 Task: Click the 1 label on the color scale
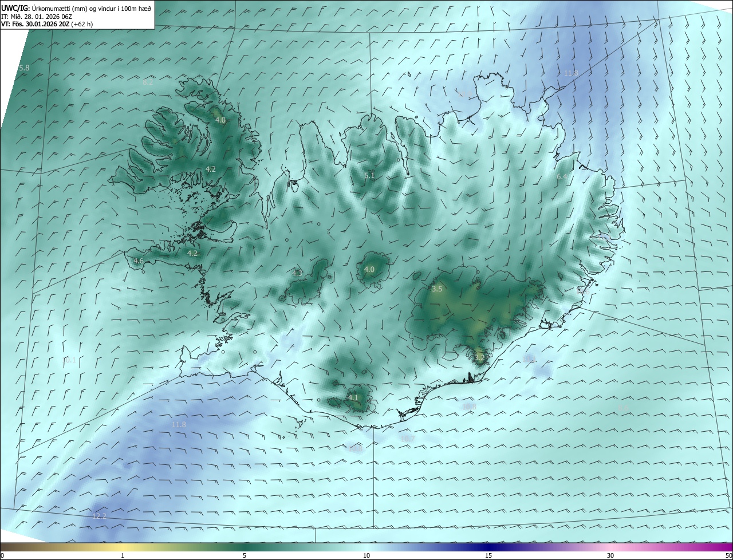[123, 555]
